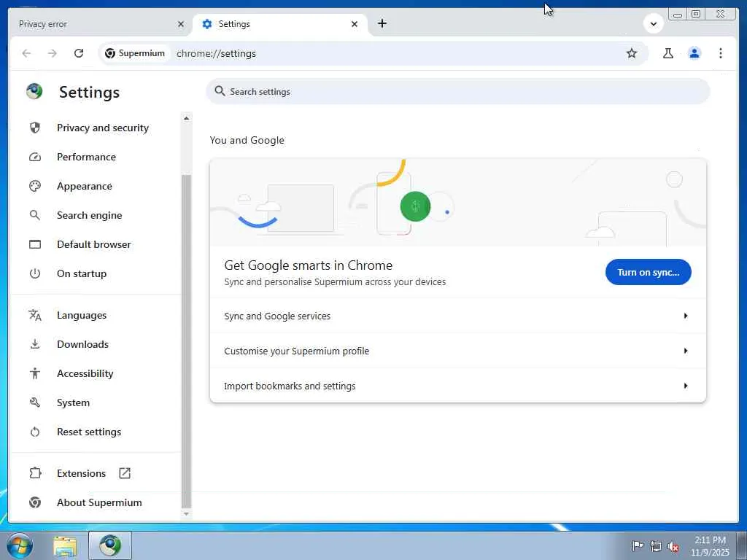Open the three-dot browser menu
The width and height of the screenshot is (747, 560).
click(x=720, y=53)
